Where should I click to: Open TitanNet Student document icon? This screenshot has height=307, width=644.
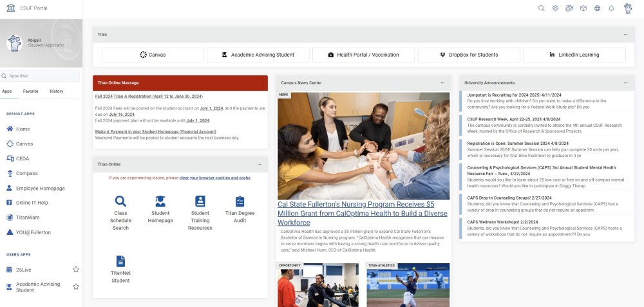[120, 261]
